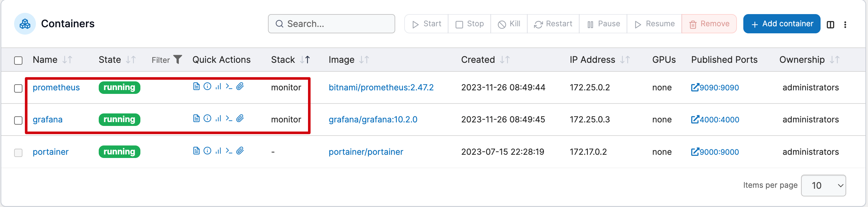
Task: Click IP address 172.25.0.3
Action: (590, 120)
